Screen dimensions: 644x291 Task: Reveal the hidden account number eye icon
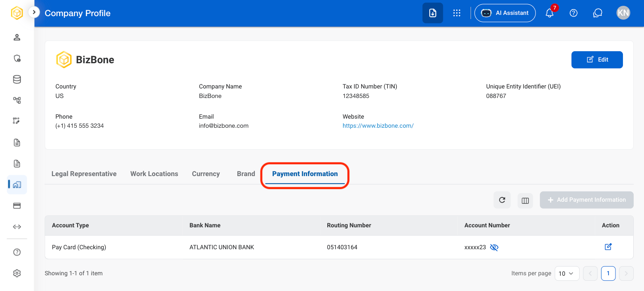coord(494,247)
